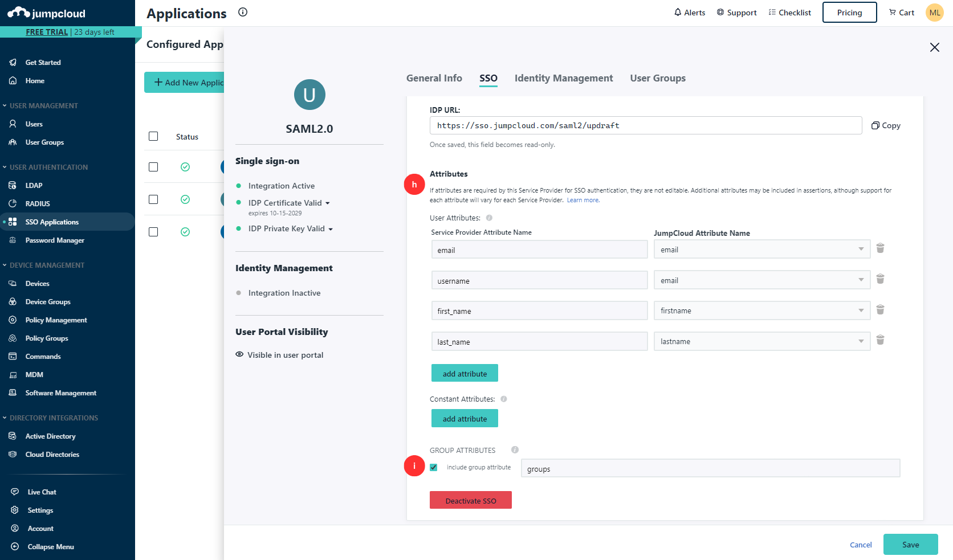The height and width of the screenshot is (560, 953).
Task: Open Cart from top bar
Action: (x=901, y=13)
